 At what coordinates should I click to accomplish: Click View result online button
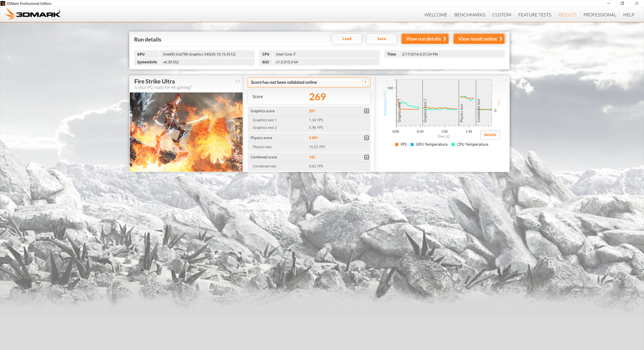[x=479, y=39]
